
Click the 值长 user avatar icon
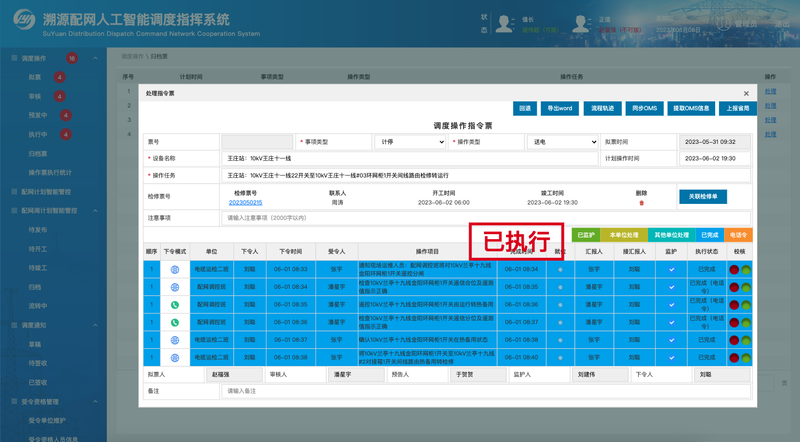coord(504,23)
